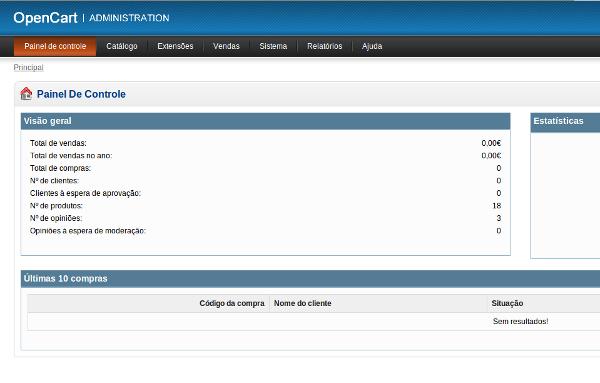
Task: Click the Nº de produtos label
Action: pos(56,206)
